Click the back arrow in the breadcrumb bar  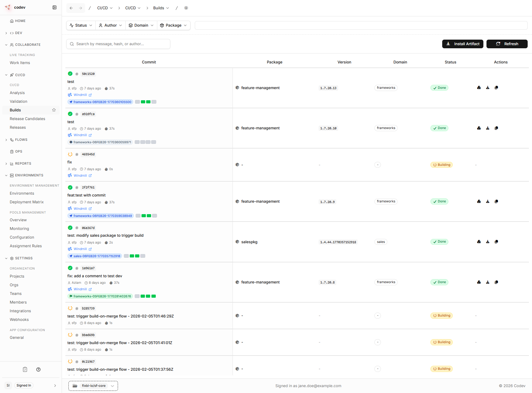71,8
